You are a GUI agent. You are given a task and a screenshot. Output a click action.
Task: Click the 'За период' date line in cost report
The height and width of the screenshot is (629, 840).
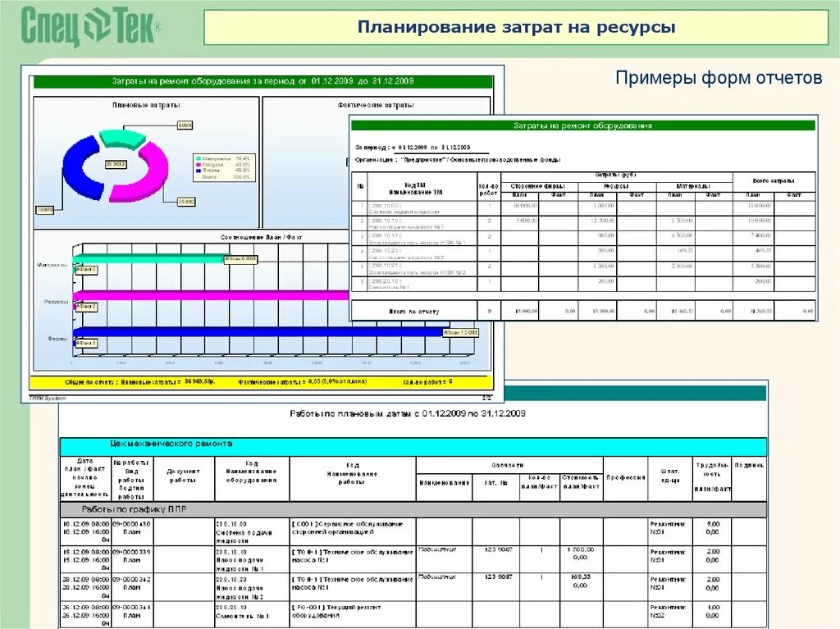tap(413, 148)
